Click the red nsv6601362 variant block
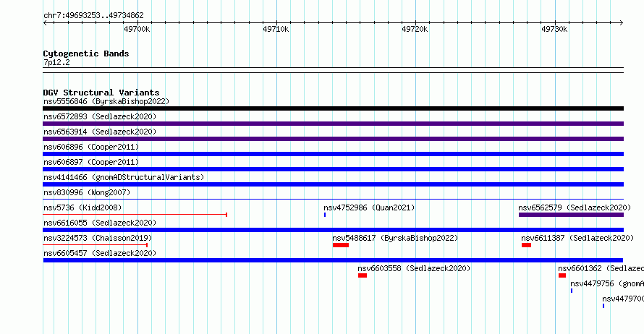The image size is (644, 334). (562, 275)
